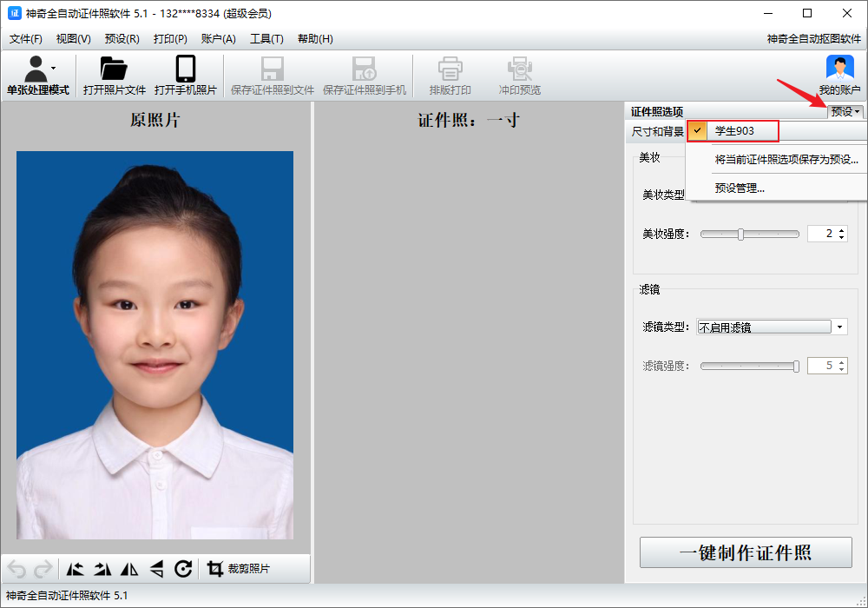This screenshot has width=868, height=608.
Task: Flip photo vertically icon
Action: [x=156, y=569]
